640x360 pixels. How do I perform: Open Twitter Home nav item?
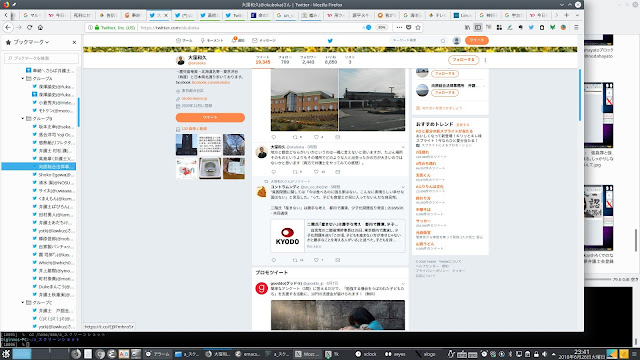[184, 40]
